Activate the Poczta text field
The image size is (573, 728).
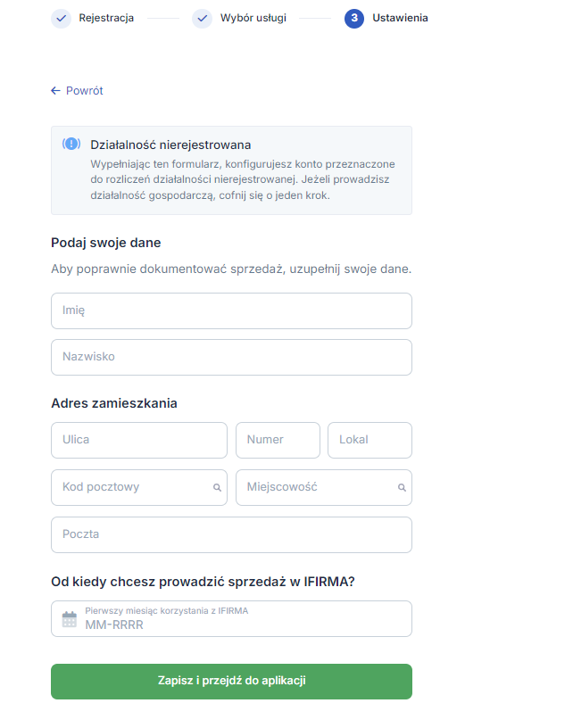pyautogui.click(x=231, y=534)
